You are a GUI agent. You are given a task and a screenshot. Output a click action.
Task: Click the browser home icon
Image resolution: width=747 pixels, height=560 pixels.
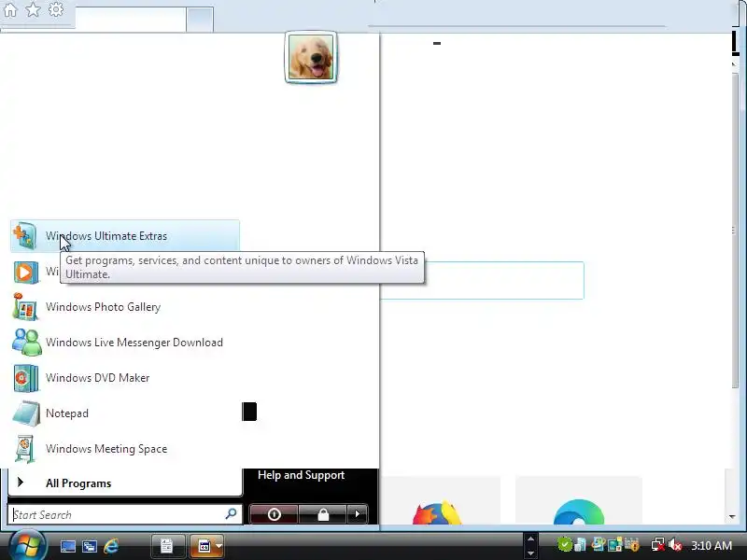(10, 9)
